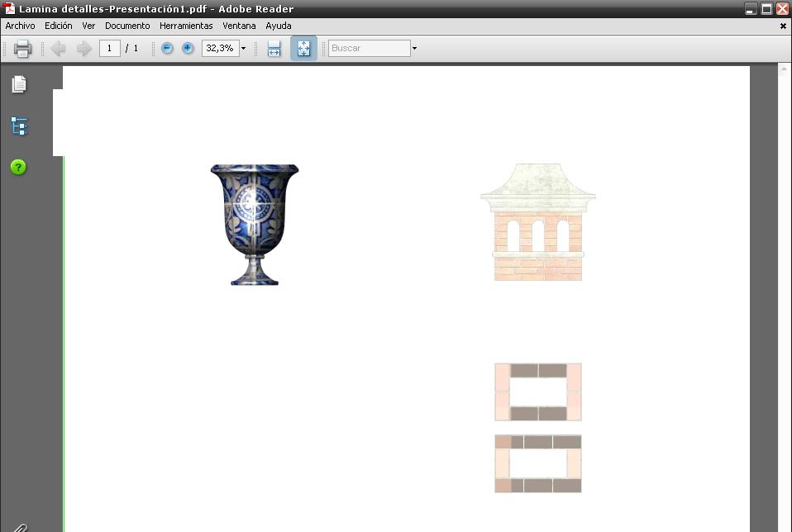Click the lower brick plan diagram

pyautogui.click(x=538, y=463)
